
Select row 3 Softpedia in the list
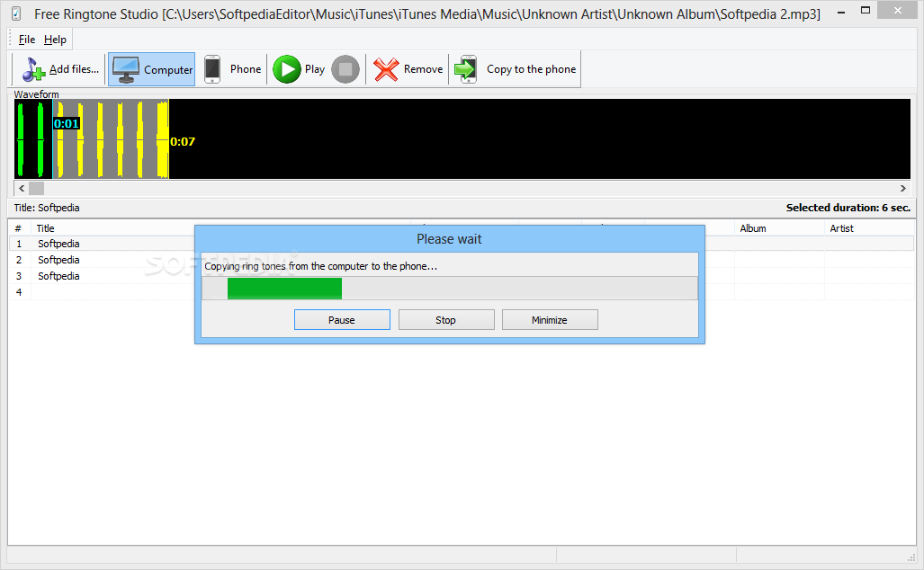tap(462, 276)
